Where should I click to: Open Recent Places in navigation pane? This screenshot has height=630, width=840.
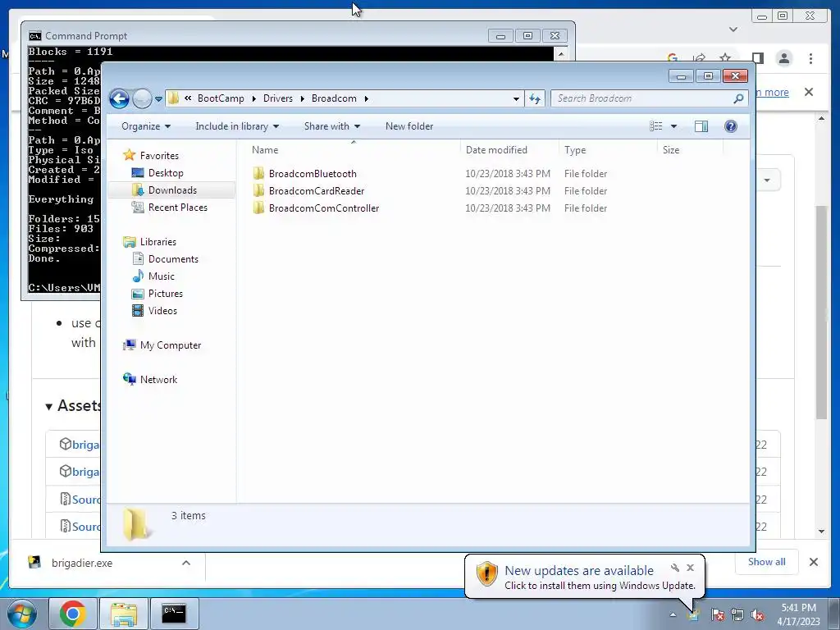pos(177,208)
